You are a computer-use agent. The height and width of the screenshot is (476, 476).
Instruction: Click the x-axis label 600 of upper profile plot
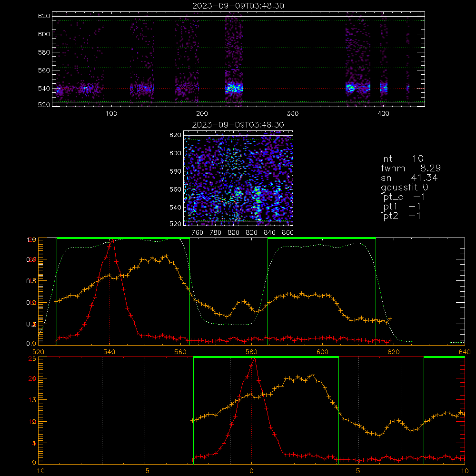[322, 352]
